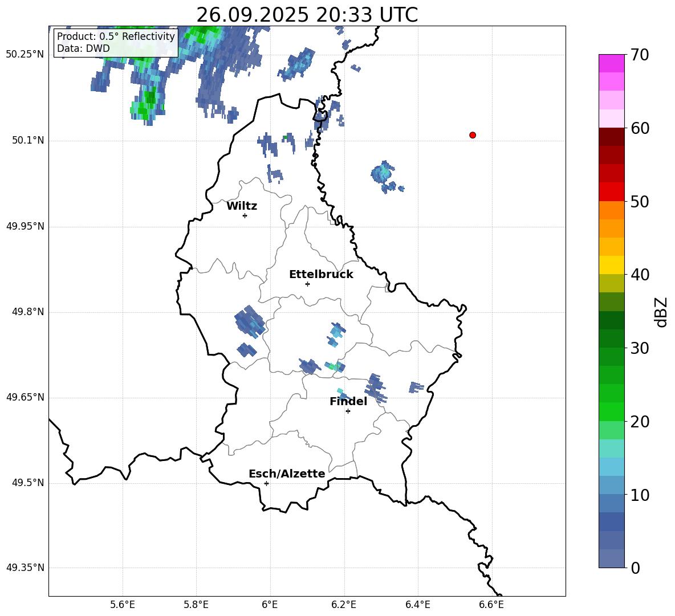Click the 6.2°E longitude label
675x616 pixels.
(x=344, y=605)
